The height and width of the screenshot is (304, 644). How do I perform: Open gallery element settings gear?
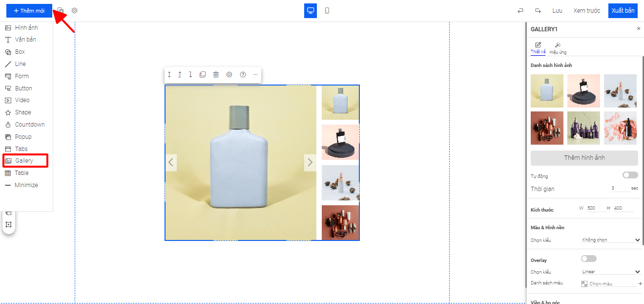click(x=229, y=75)
